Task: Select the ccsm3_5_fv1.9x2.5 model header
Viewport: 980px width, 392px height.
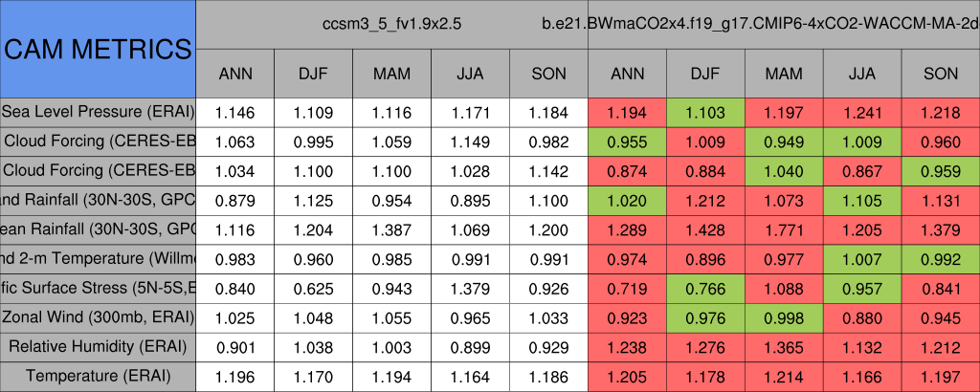Action: [x=391, y=24]
